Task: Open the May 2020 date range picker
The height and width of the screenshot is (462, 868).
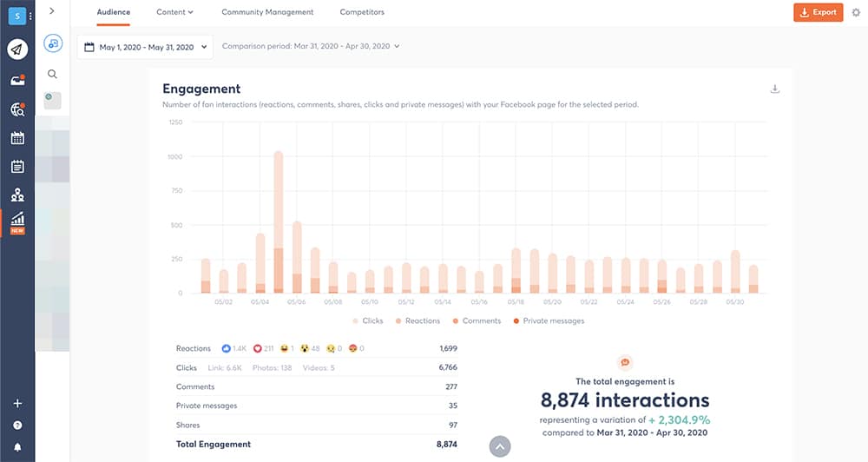Action: pos(145,47)
